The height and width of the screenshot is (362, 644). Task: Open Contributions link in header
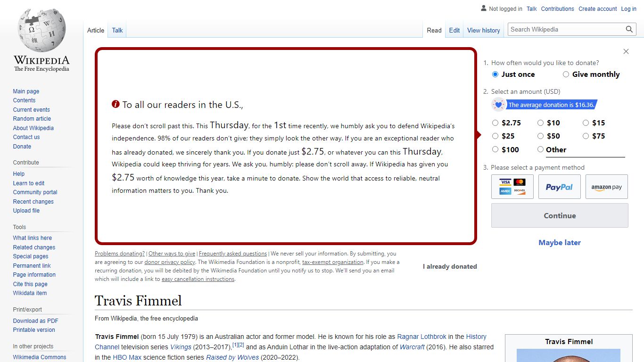point(558,8)
